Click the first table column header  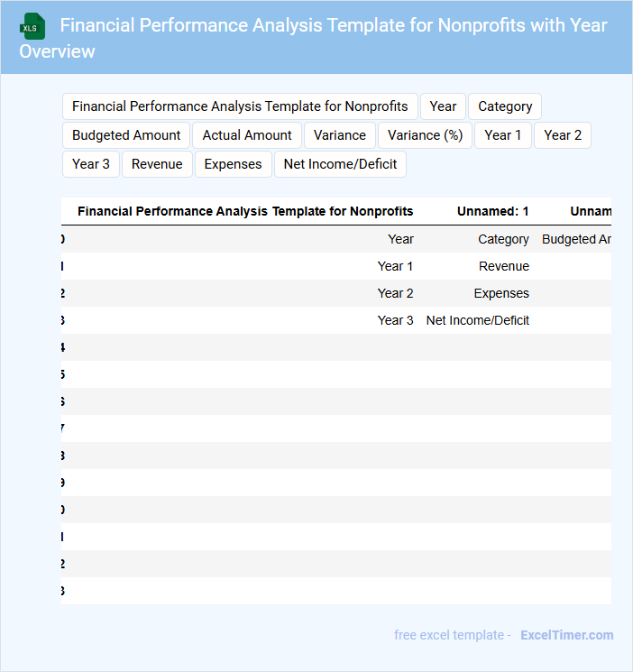pyautogui.click(x=245, y=211)
